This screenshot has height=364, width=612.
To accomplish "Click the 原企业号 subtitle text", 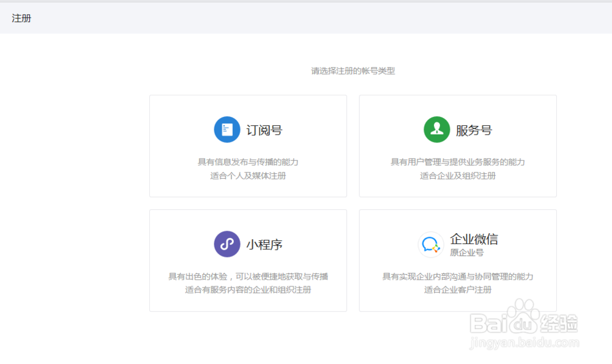I will click(x=467, y=253).
